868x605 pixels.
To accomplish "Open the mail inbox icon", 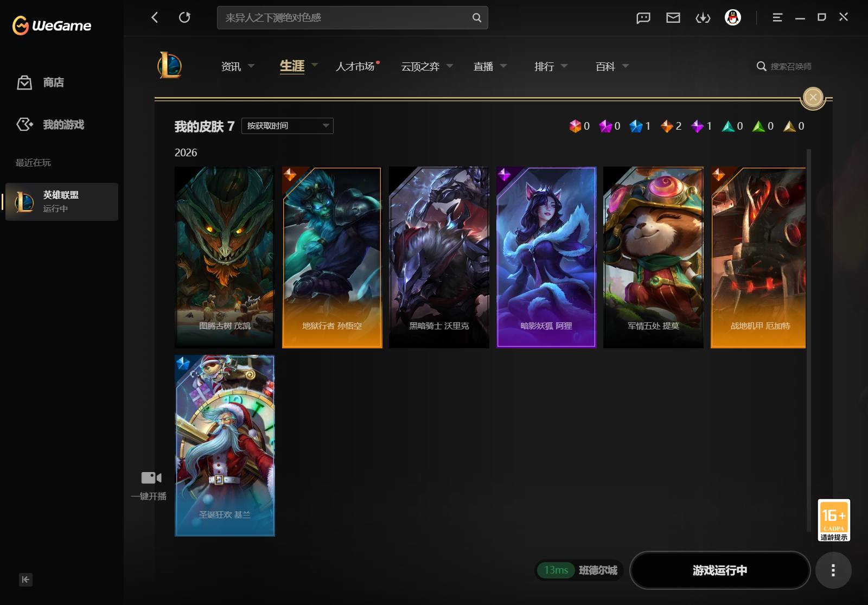I will pos(673,18).
